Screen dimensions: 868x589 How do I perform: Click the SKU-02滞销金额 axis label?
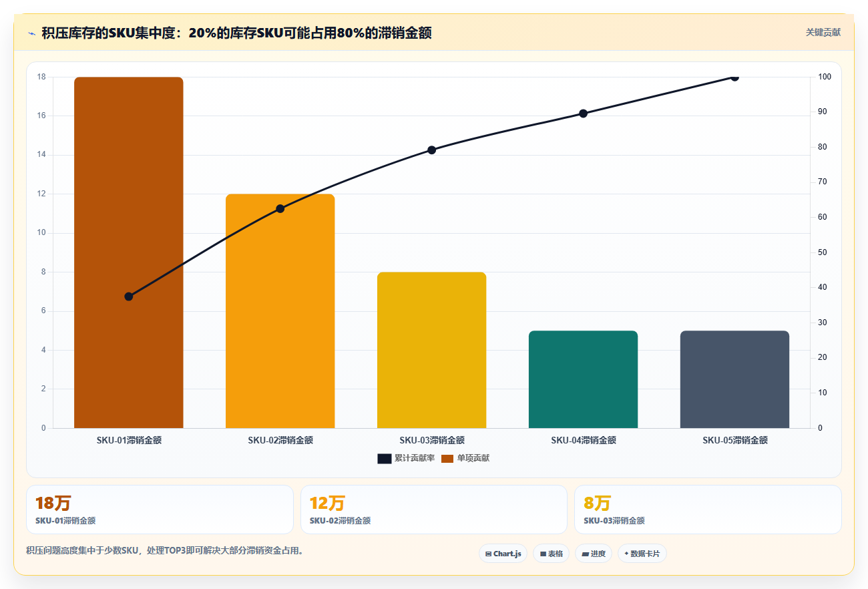click(x=280, y=440)
